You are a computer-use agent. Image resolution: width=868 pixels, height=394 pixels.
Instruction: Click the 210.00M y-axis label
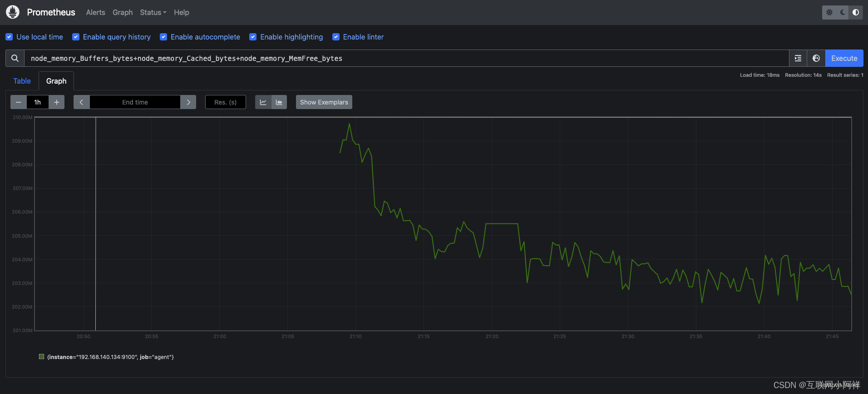23,117
